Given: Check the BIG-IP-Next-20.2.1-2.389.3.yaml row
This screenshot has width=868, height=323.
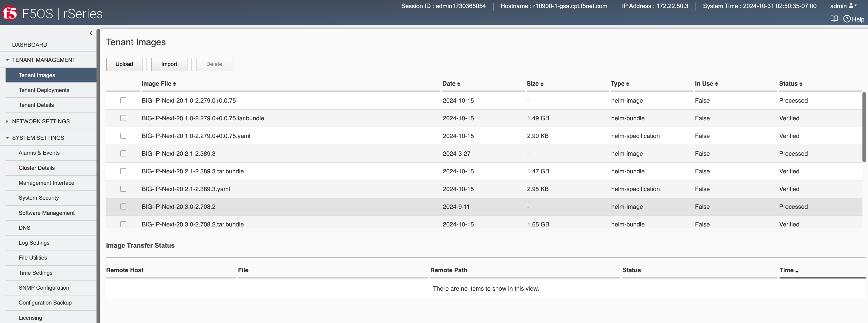Looking at the screenshot, I should 123,189.
